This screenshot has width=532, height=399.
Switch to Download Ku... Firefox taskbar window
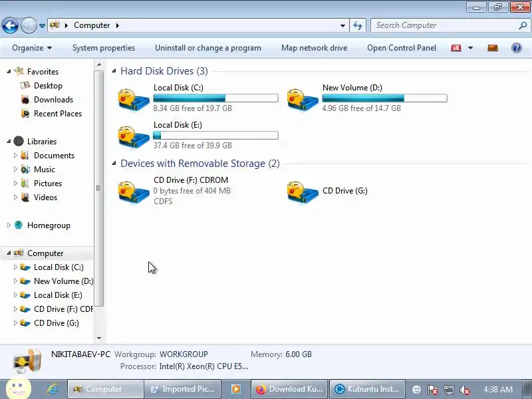pyautogui.click(x=289, y=389)
